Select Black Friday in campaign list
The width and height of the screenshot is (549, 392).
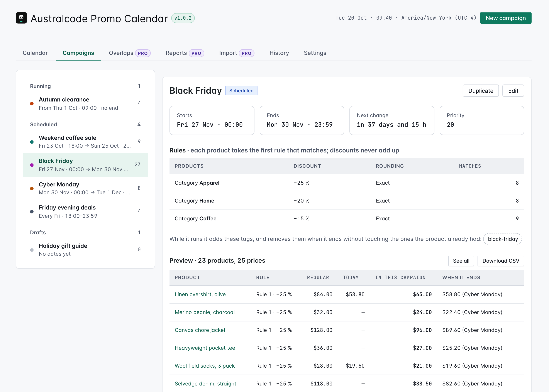pos(85,165)
